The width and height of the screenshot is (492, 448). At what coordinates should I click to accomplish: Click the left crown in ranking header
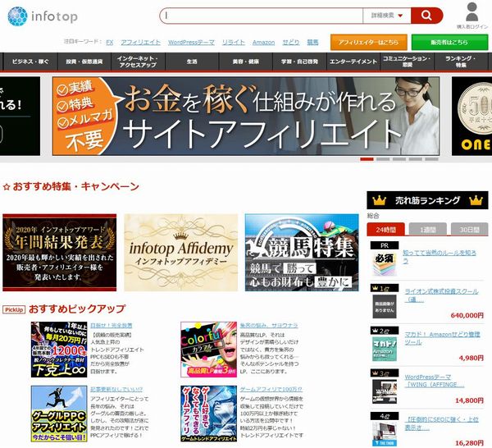379,200
